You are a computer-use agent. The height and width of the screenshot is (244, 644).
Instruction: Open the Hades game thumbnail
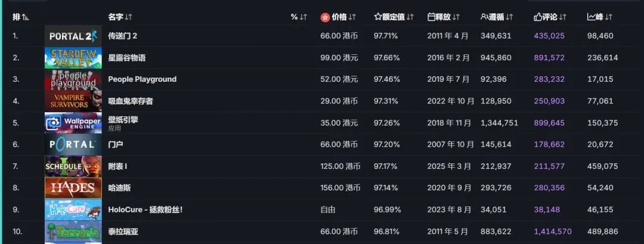(x=73, y=188)
